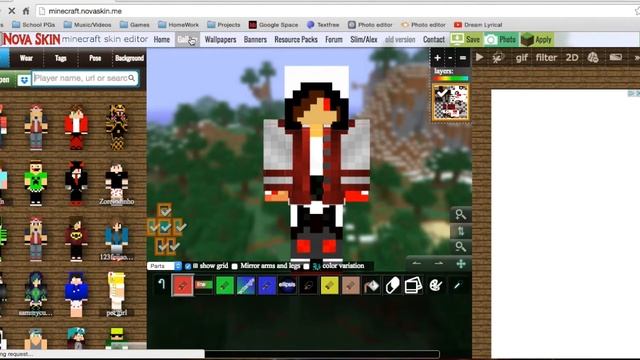Select the blue brush tool
Viewport: 640px width, 360px height.
(x=267, y=285)
